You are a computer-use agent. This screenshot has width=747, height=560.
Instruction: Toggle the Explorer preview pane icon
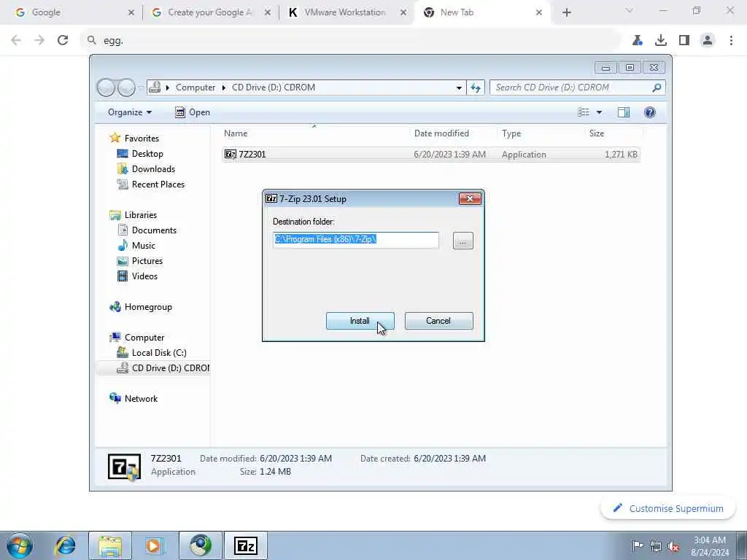click(624, 112)
